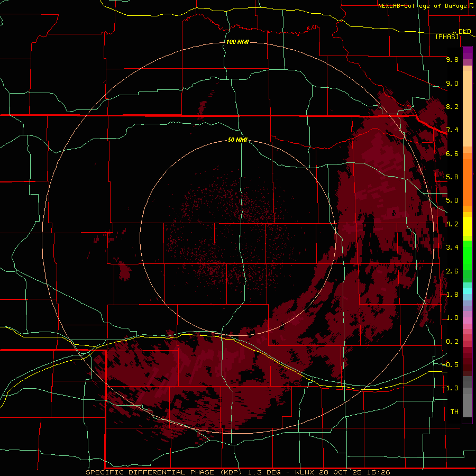The height and width of the screenshot is (476, 476).
Task: Click the 2.6 scale value
Action: 452,271
